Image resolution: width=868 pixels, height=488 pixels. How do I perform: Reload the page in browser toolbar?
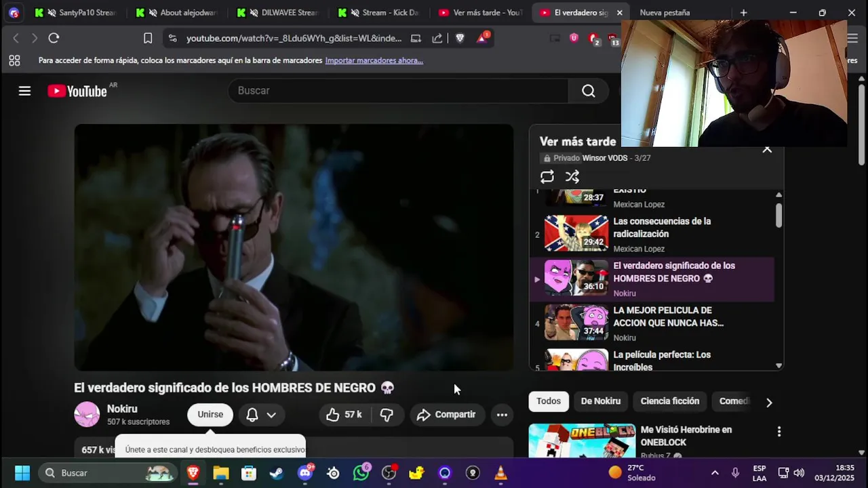[x=54, y=39]
